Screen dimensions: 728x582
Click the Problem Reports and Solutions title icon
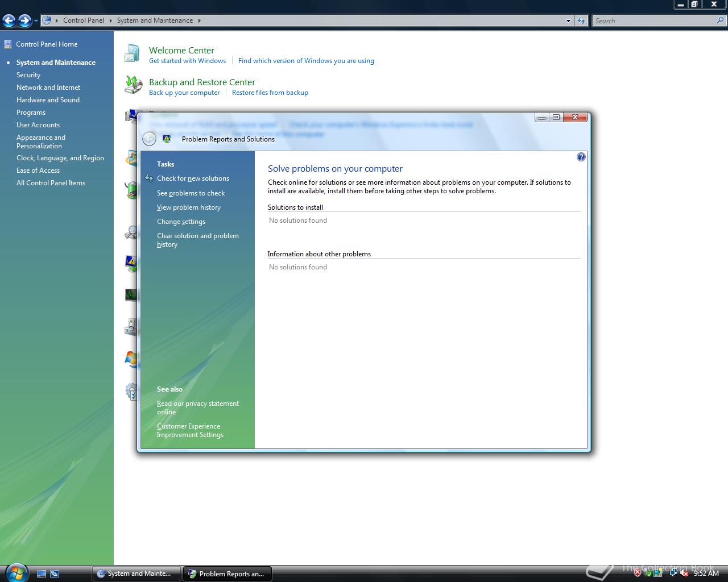(167, 139)
